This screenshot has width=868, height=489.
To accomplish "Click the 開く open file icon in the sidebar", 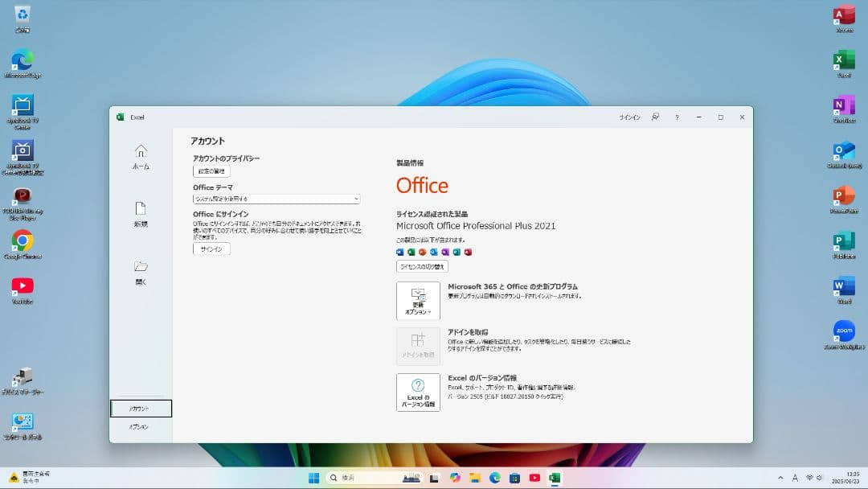I will (141, 271).
